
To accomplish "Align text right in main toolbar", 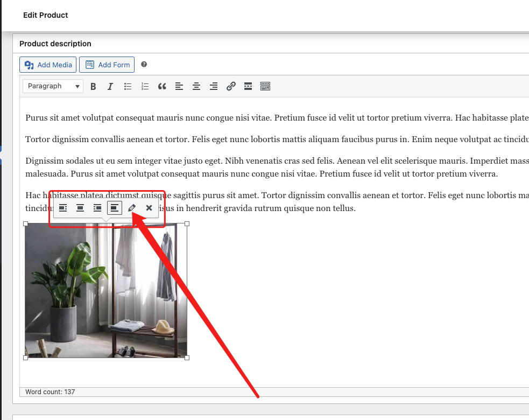I will click(214, 87).
